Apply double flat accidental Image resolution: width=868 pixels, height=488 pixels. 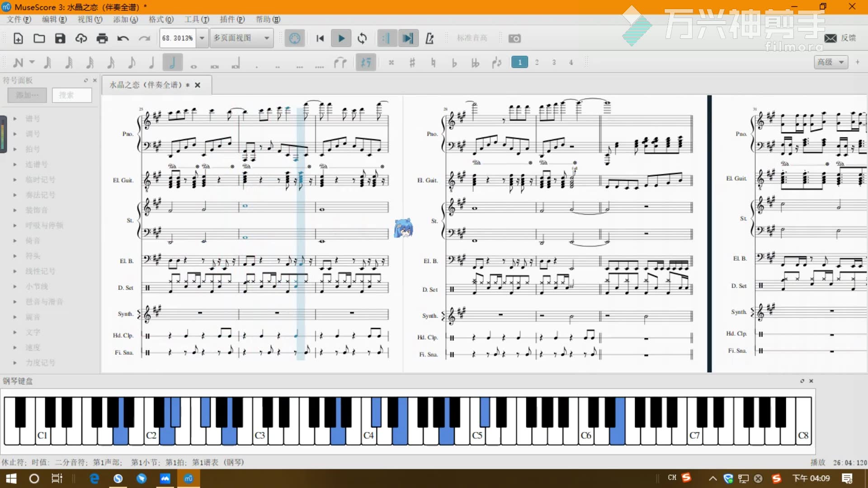475,62
